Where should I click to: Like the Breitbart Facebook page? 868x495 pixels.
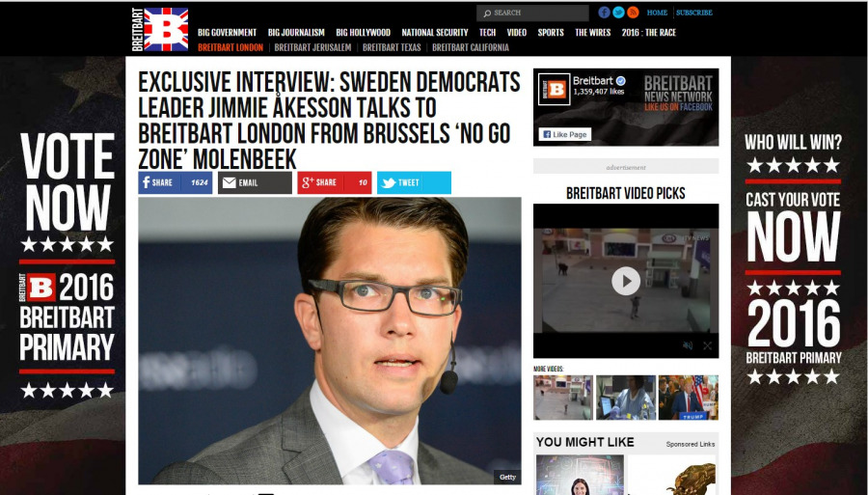(564, 134)
